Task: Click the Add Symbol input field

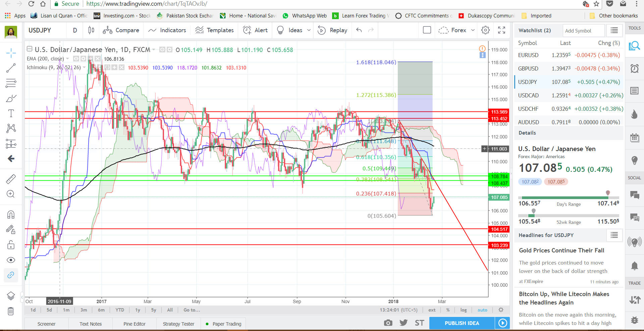Action: 583,31
